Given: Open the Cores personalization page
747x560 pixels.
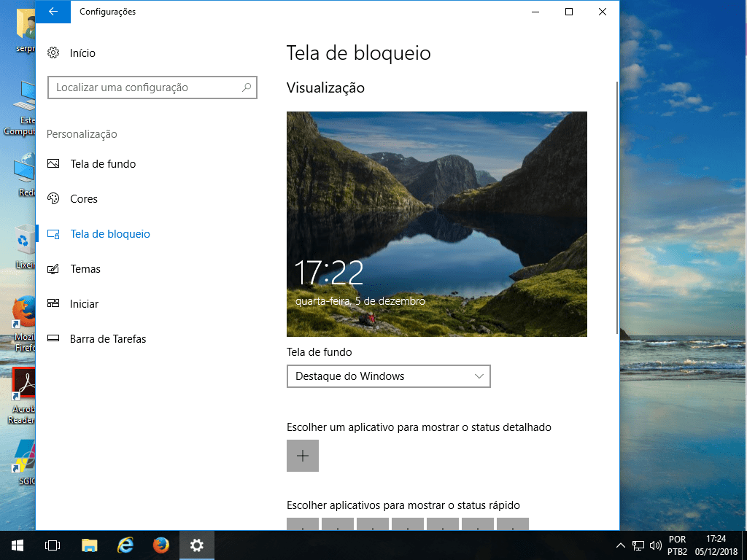Looking at the screenshot, I should (x=83, y=199).
